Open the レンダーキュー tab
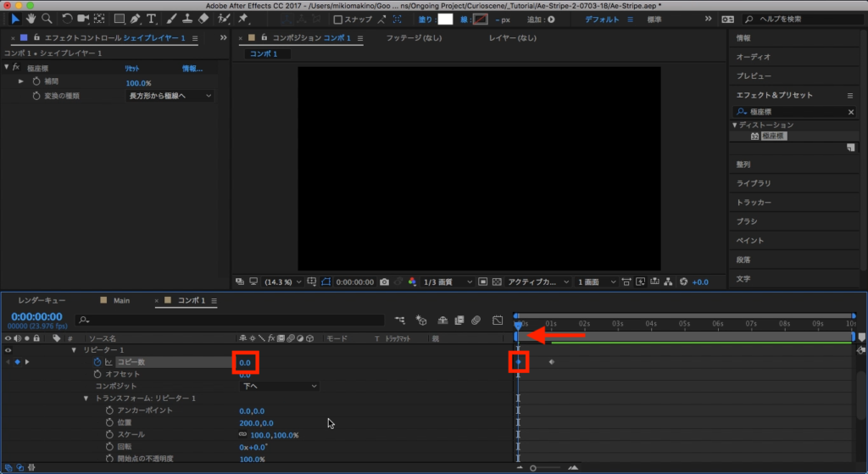868x474 pixels. [x=42, y=300]
